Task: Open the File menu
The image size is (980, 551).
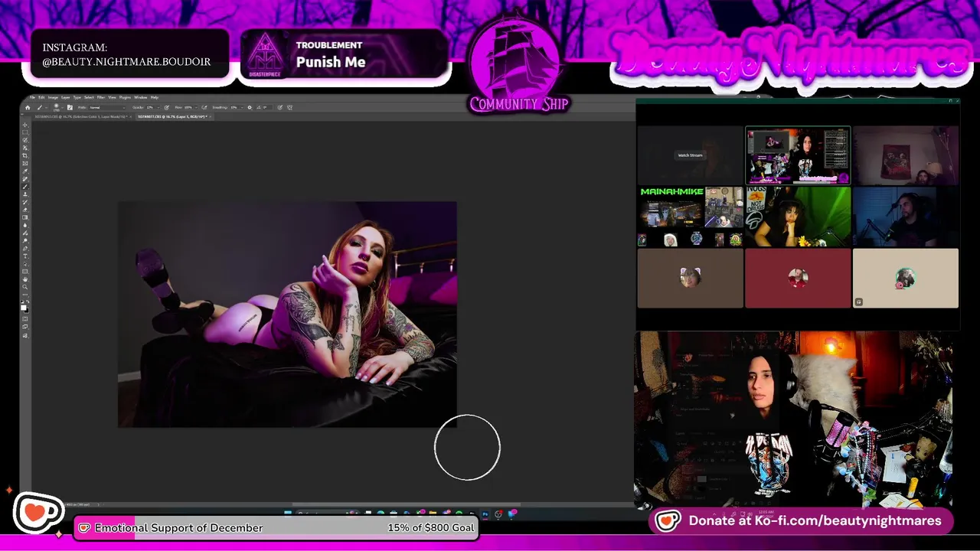Action: click(x=32, y=97)
